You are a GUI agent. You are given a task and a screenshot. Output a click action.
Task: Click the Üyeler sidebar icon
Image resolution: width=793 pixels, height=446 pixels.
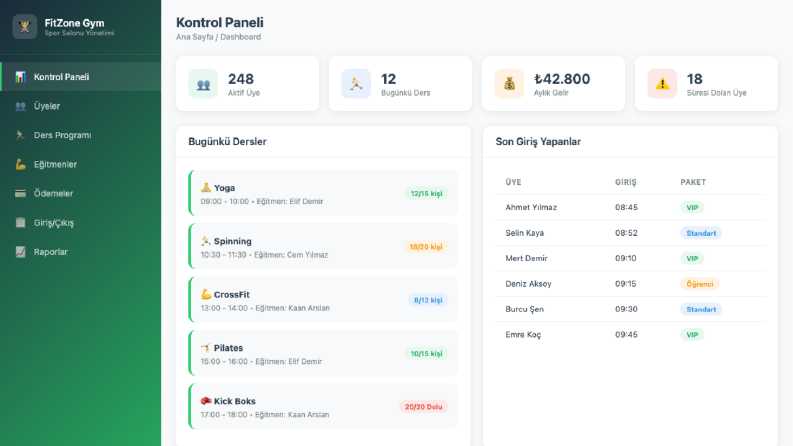point(20,106)
